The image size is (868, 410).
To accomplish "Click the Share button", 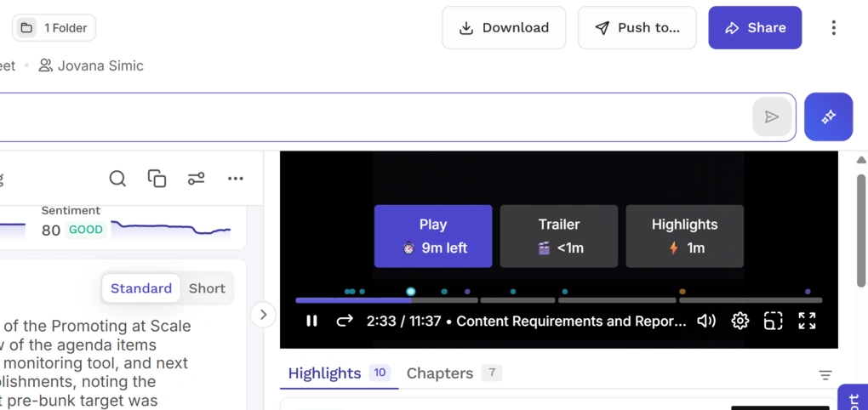I will [755, 28].
